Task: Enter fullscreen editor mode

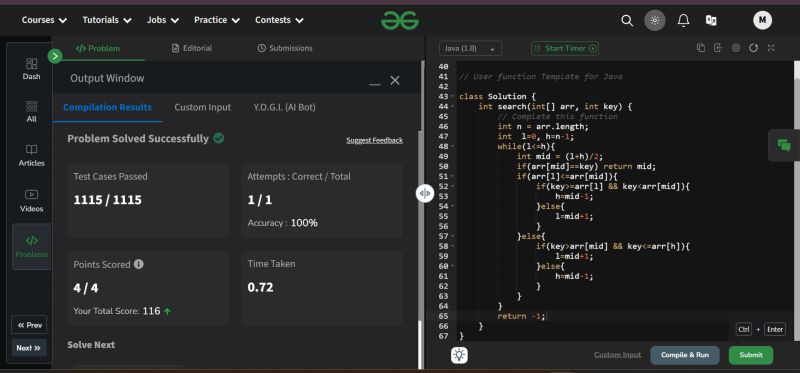Action: coord(771,48)
